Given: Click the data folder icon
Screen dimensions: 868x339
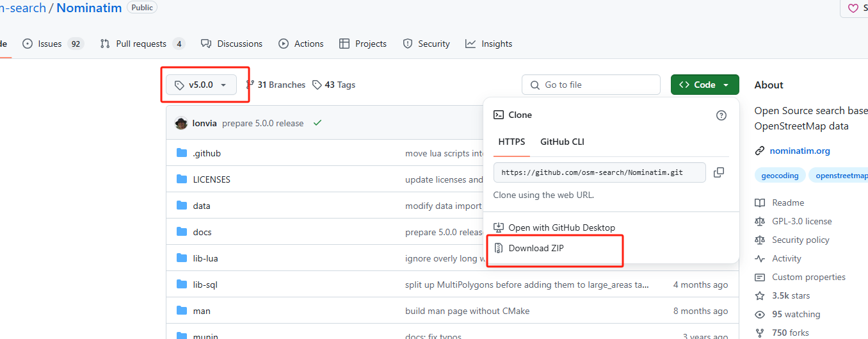Looking at the screenshot, I should 182,206.
